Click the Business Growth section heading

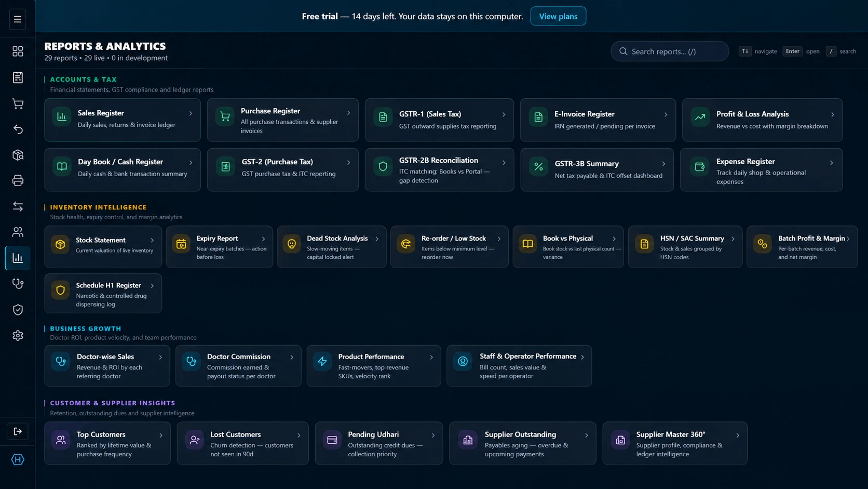tap(86, 328)
